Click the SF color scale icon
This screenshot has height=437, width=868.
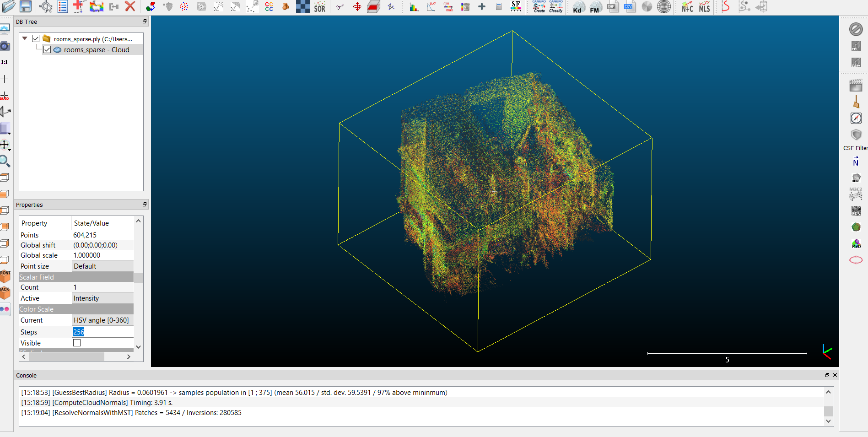516,6
